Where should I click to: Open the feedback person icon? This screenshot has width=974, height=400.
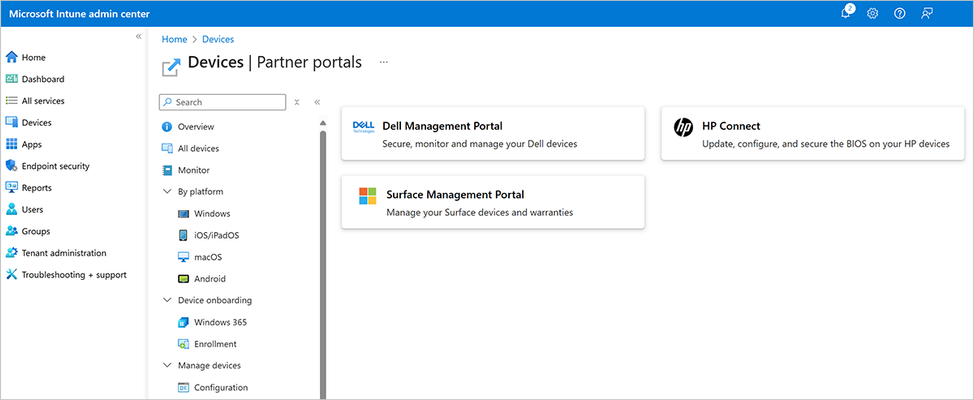927,14
